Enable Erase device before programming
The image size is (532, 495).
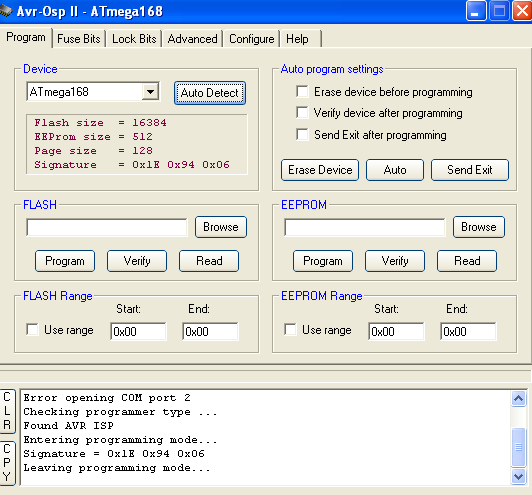302,92
